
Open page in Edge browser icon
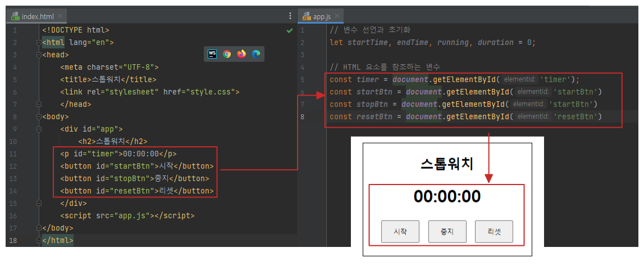click(256, 54)
